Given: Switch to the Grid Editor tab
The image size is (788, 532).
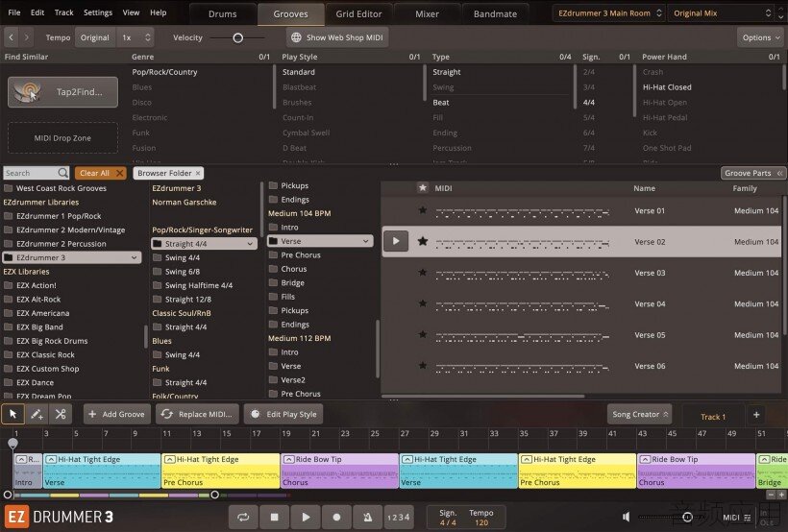Looking at the screenshot, I should (358, 14).
